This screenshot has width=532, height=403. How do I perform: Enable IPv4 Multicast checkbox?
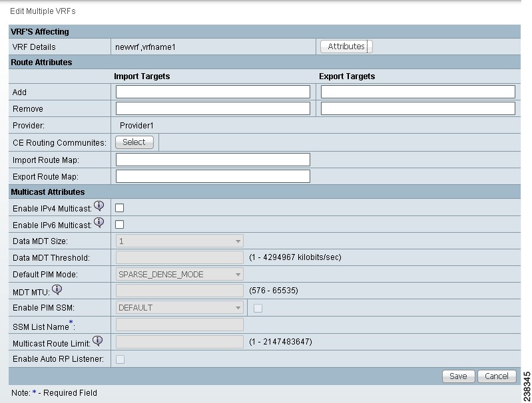coord(119,207)
